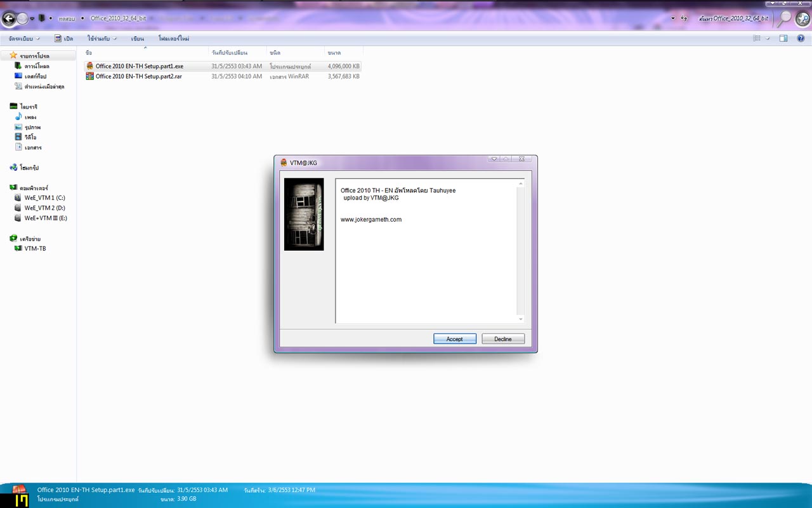The width and height of the screenshot is (812, 508).
Task: Open the address bar history dropdown
Action: (x=673, y=18)
